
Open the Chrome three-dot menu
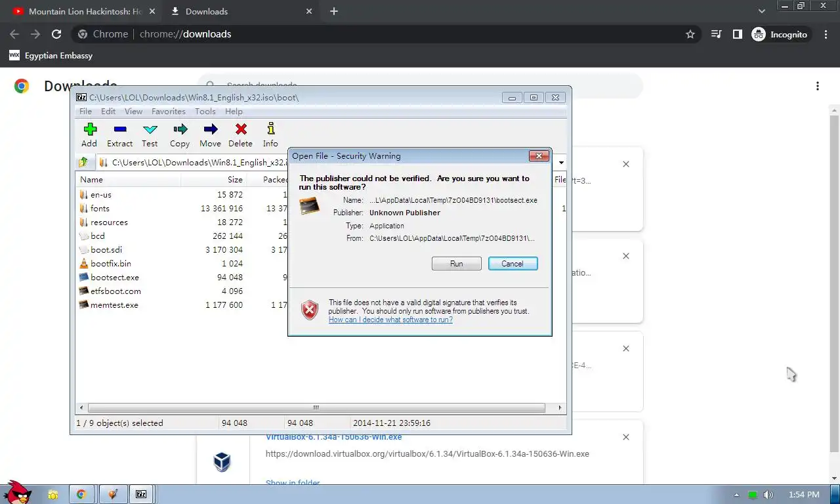click(x=826, y=34)
